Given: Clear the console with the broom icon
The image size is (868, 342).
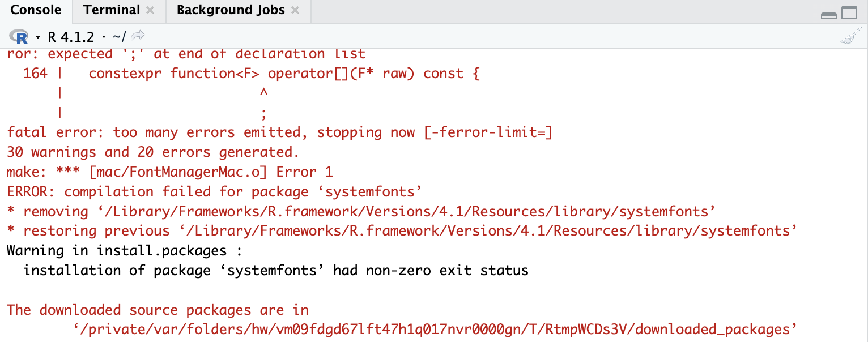Looking at the screenshot, I should (x=848, y=37).
